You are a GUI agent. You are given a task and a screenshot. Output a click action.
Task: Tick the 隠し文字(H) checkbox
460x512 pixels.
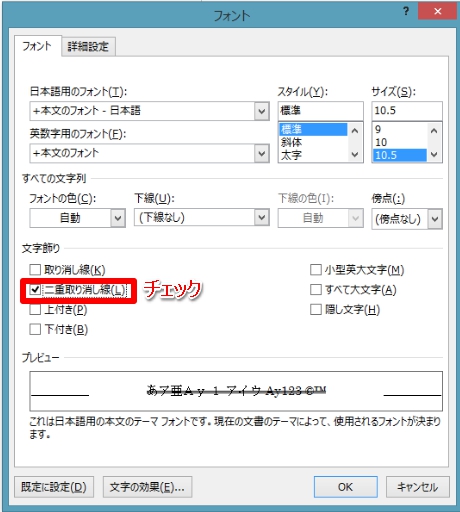[316, 309]
